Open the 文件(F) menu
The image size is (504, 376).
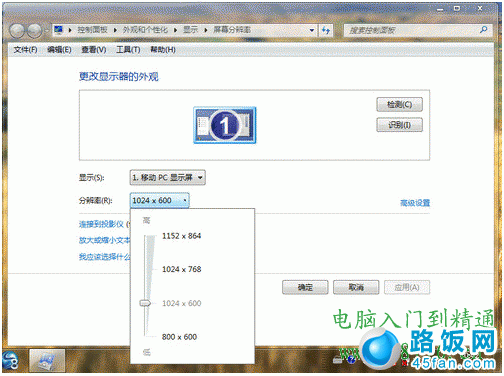click(25, 50)
